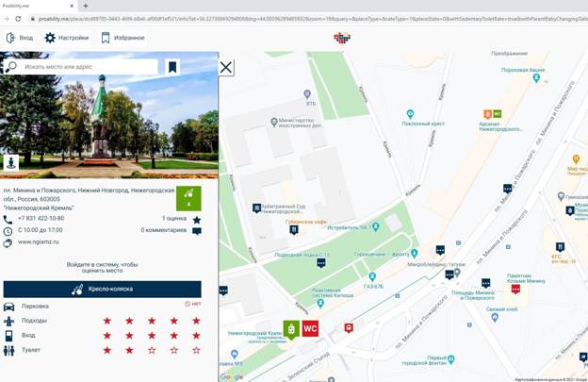
Task: Click the red WC marker on map
Action: [x=310, y=329]
